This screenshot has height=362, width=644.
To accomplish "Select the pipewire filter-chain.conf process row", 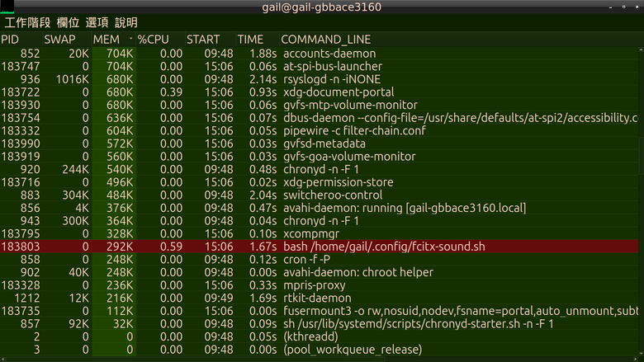I will [320, 131].
